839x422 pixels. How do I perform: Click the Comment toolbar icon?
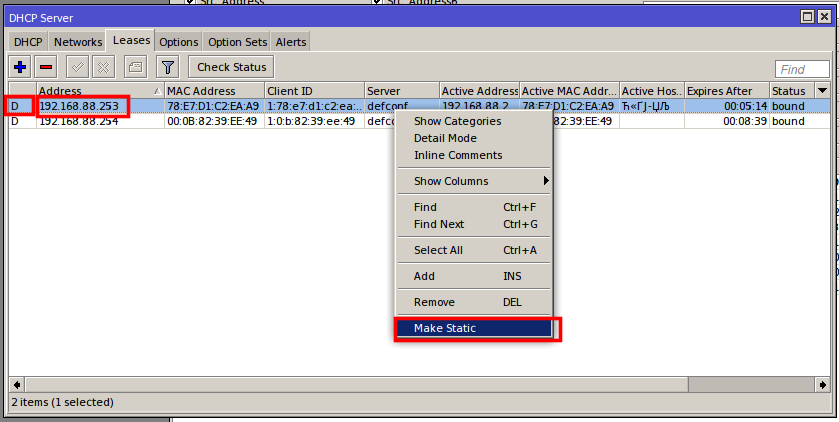tap(135, 67)
